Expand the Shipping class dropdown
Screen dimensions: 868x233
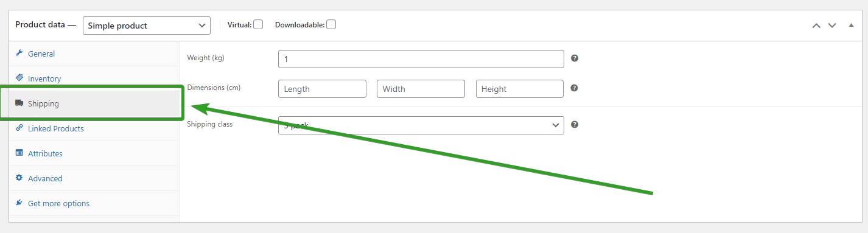(421, 125)
